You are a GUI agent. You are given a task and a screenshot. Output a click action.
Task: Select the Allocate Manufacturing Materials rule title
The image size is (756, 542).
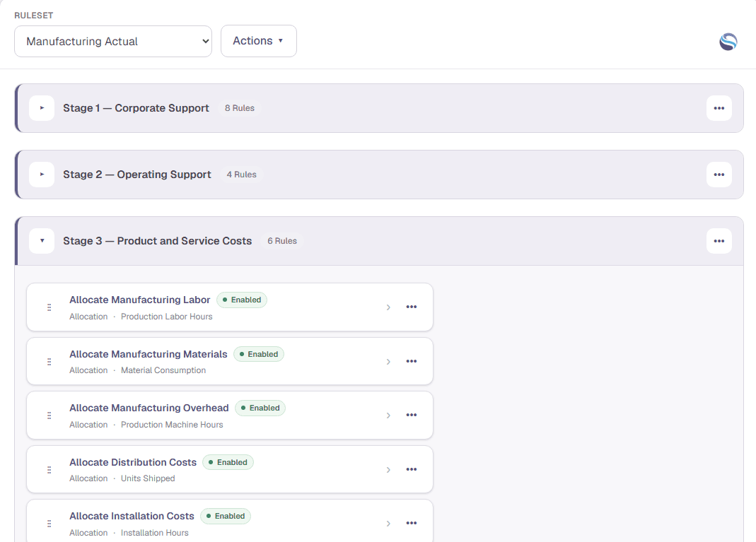coord(148,354)
